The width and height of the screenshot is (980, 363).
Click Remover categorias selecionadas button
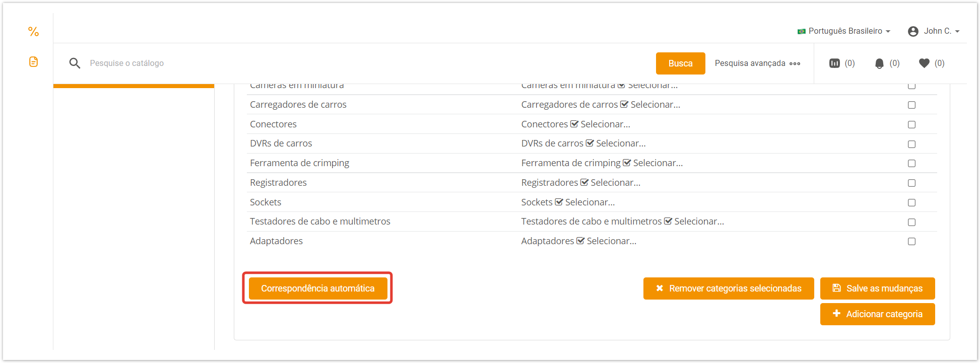pos(728,288)
